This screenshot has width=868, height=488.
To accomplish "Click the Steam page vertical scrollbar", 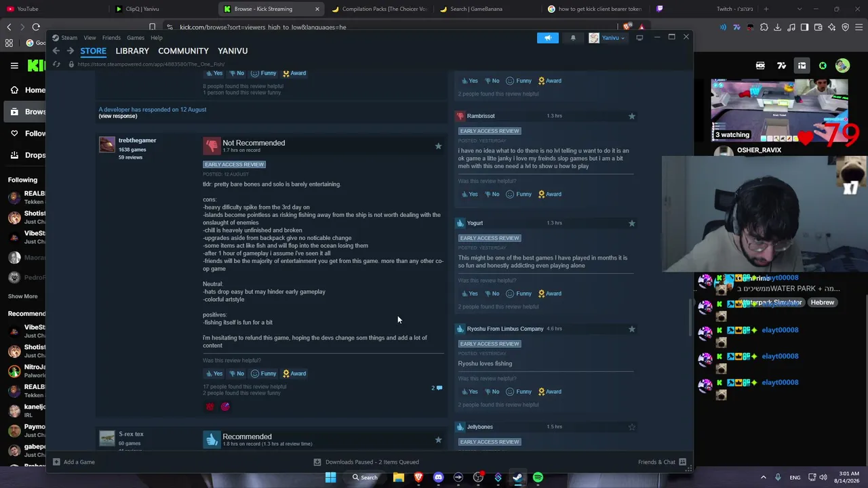I will click(690, 317).
